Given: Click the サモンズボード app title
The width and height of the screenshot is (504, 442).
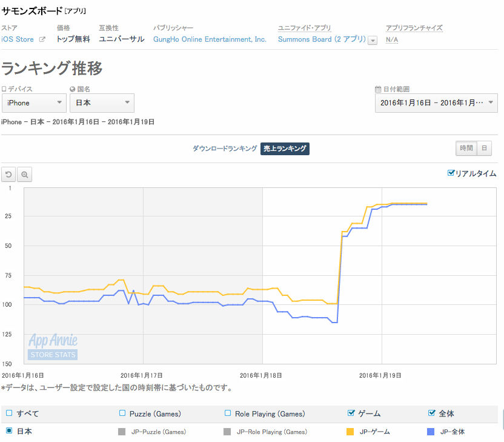Looking at the screenshot, I should click(32, 11).
